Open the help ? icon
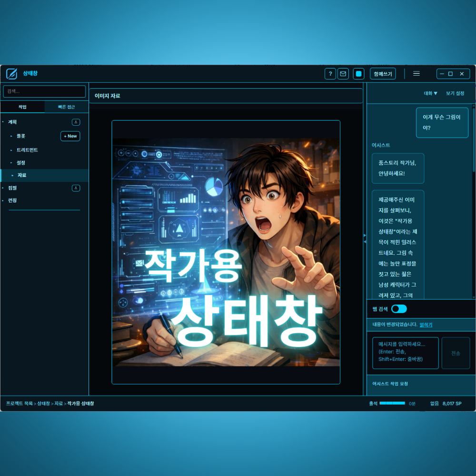Image resolution: width=476 pixels, height=476 pixels. tap(330, 73)
